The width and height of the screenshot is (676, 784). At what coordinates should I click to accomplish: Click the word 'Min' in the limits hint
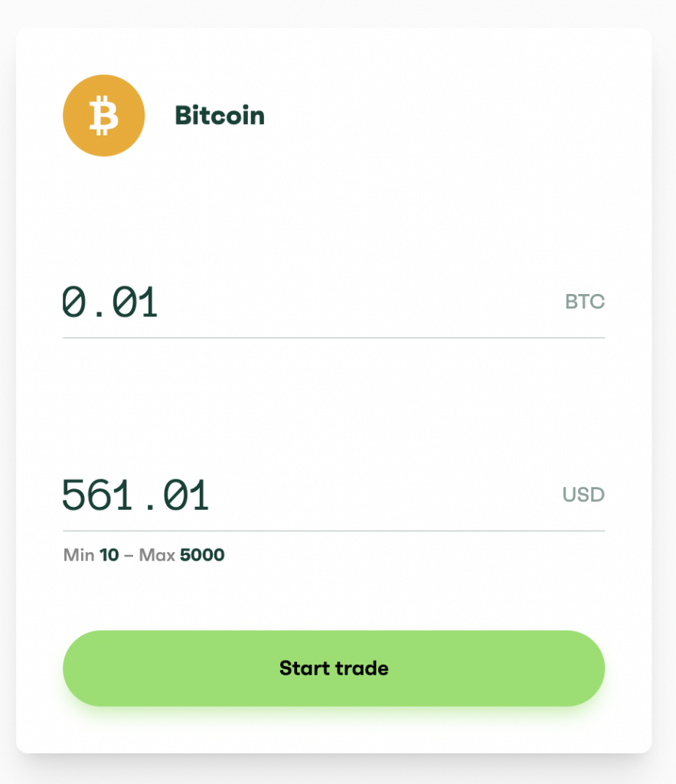(79, 555)
